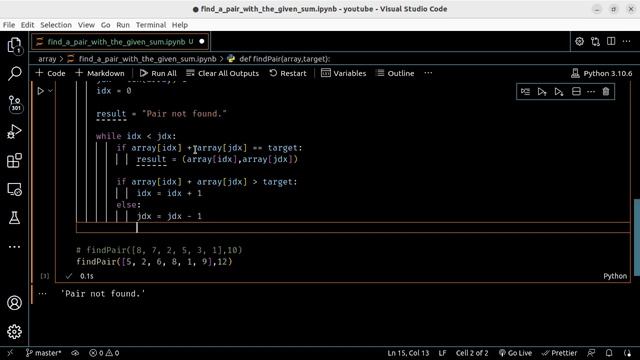Open the Search view icon
This screenshot has height=360, width=640.
tap(14, 74)
